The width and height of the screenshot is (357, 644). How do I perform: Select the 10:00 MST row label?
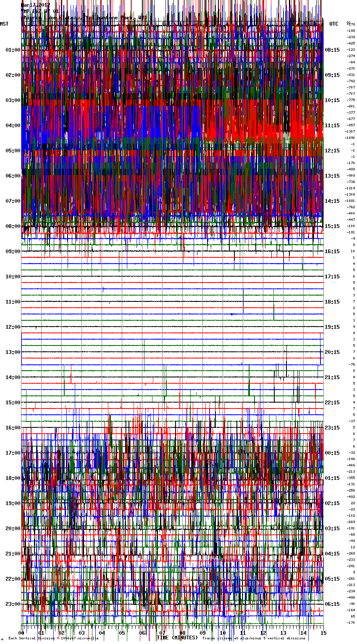point(13,277)
